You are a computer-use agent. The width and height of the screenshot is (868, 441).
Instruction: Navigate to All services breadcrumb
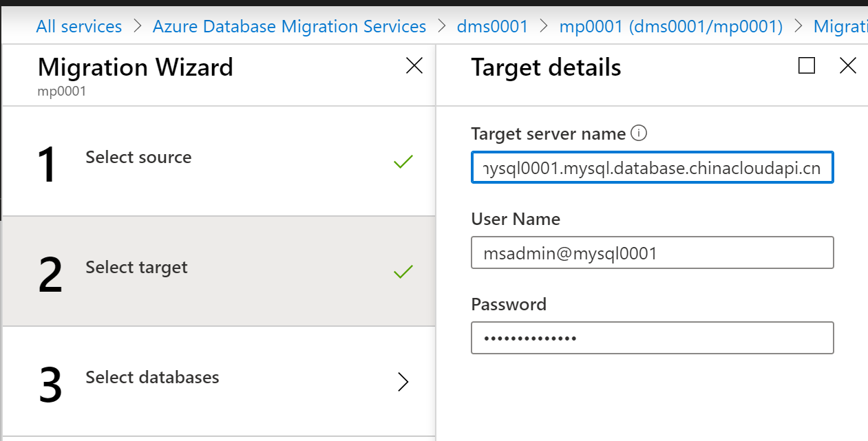(x=78, y=27)
